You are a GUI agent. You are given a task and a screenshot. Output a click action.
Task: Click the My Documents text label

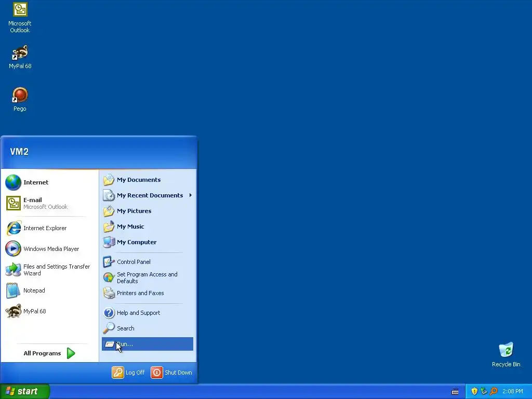pos(139,180)
